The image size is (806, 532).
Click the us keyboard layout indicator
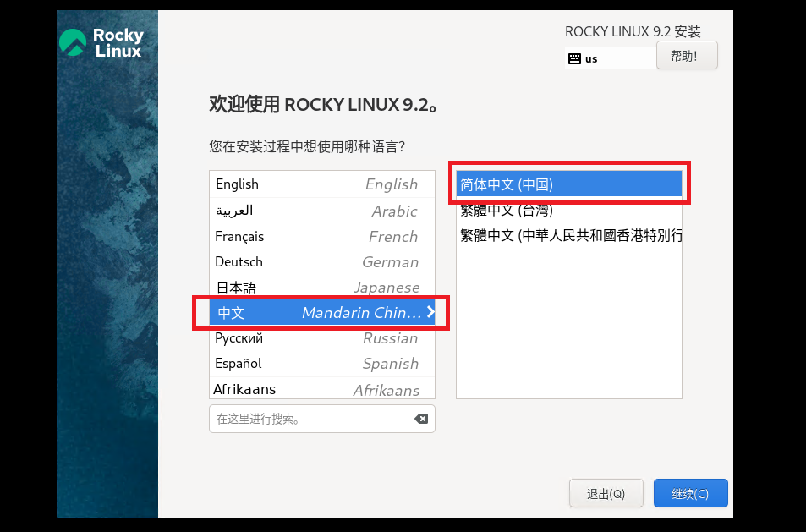(x=611, y=58)
